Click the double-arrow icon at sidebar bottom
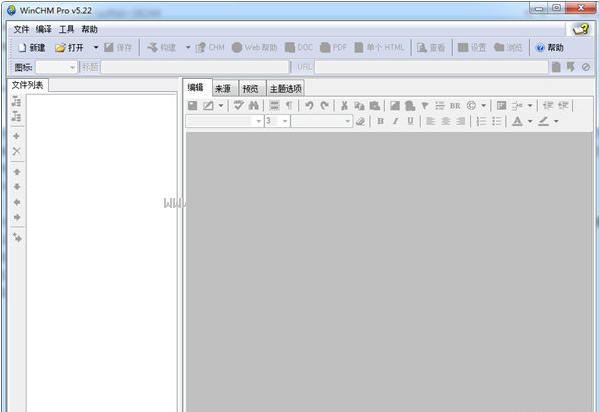Image resolution: width=599 pixels, height=412 pixels. point(17,237)
